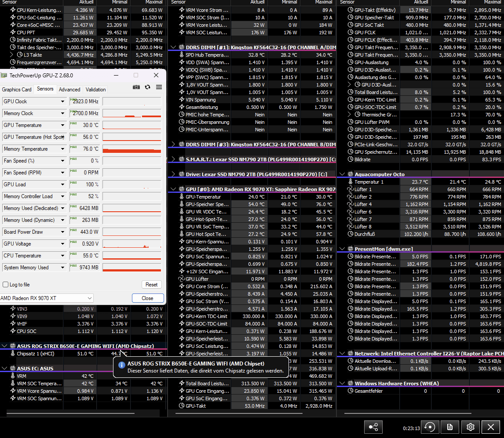
Task: Click the lightning icon on the VRM Vcore Strom row
Action: click(x=182, y=10)
